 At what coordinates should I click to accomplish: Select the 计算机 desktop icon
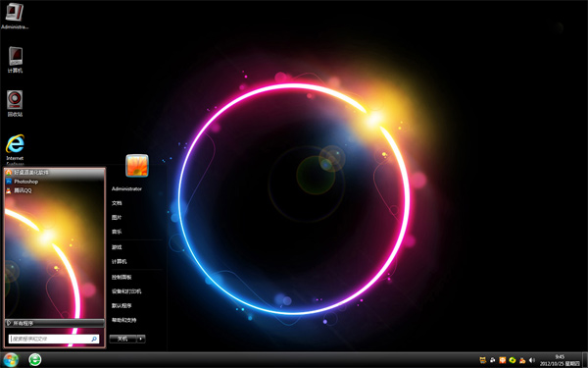coord(15,59)
